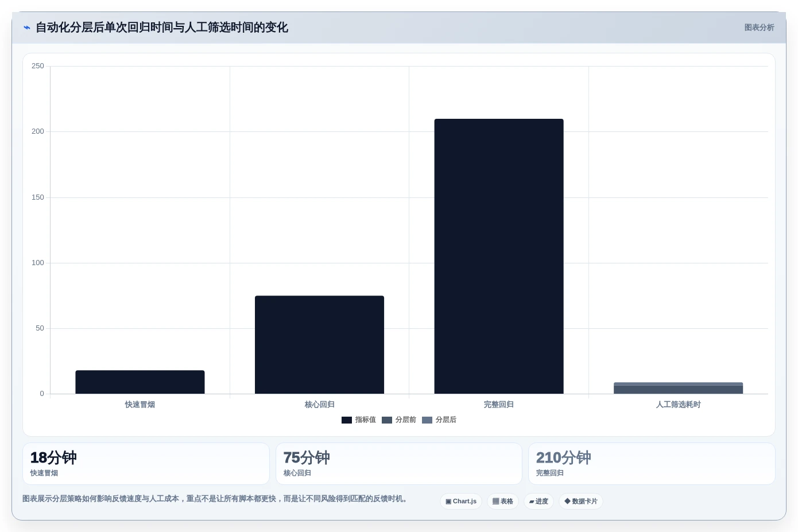
Task: Click the 完整回归 x-axis label
Action: coord(499,405)
